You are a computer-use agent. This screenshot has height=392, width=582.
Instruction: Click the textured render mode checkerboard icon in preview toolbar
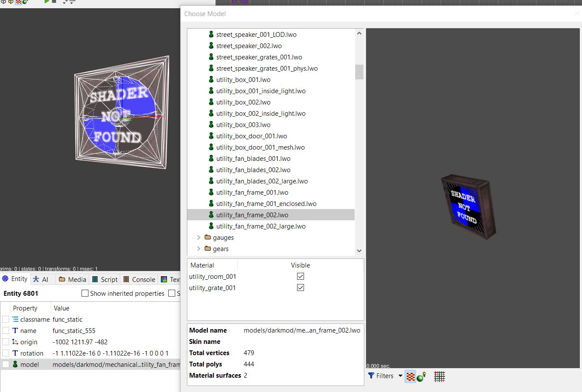point(410,376)
